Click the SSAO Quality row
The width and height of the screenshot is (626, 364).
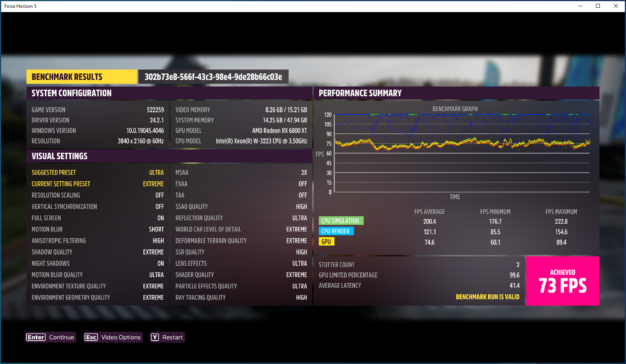click(241, 207)
